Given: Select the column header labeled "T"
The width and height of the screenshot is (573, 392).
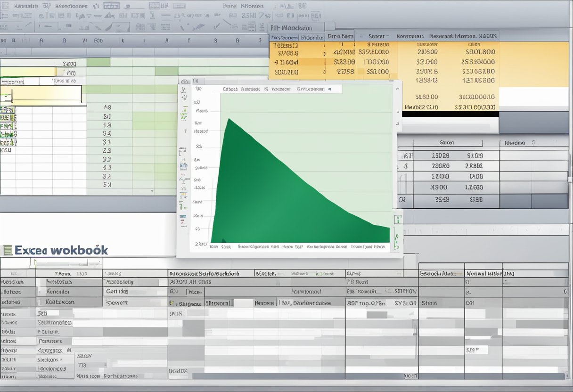Looking at the screenshot, I should click(189, 41).
